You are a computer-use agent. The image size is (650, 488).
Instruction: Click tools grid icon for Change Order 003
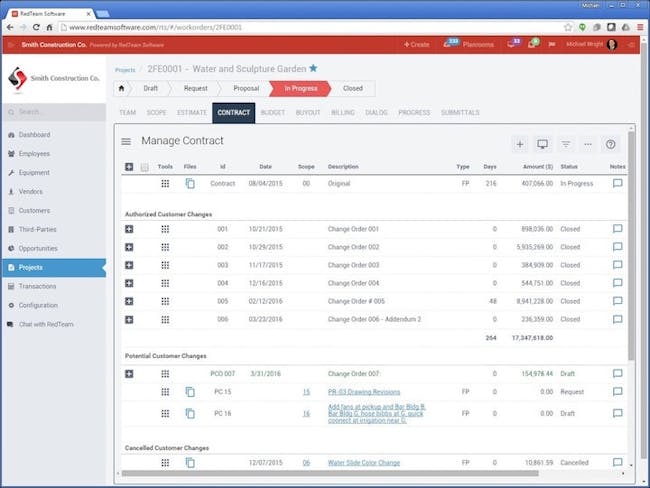point(165,265)
